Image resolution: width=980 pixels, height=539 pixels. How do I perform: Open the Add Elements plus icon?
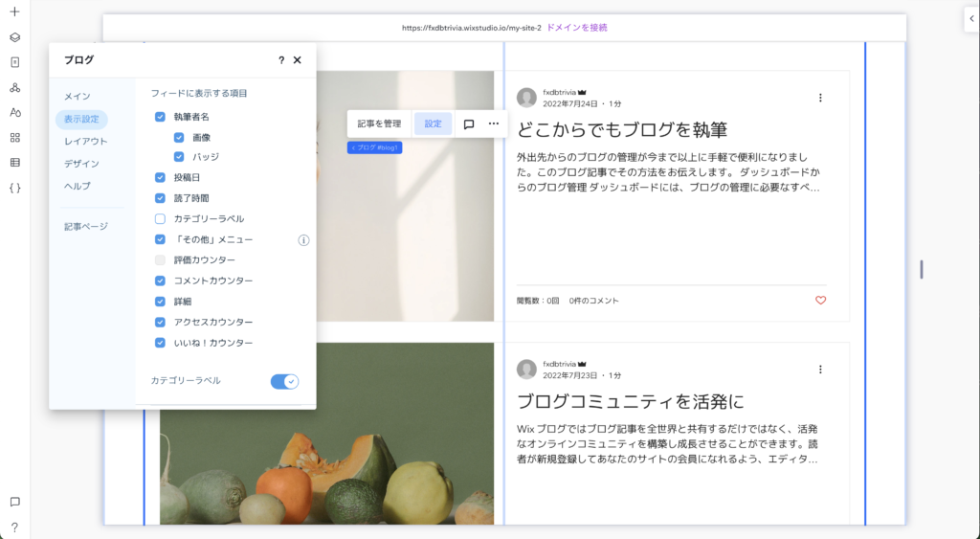pos(15,11)
